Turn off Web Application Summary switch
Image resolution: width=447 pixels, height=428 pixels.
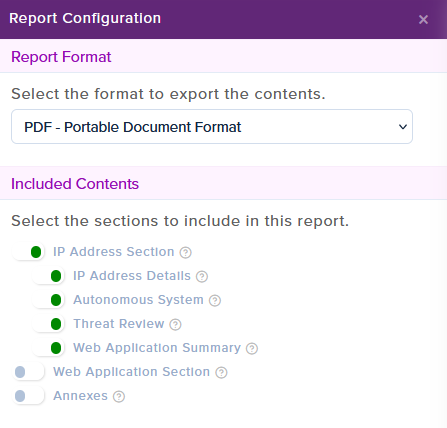coord(48,348)
